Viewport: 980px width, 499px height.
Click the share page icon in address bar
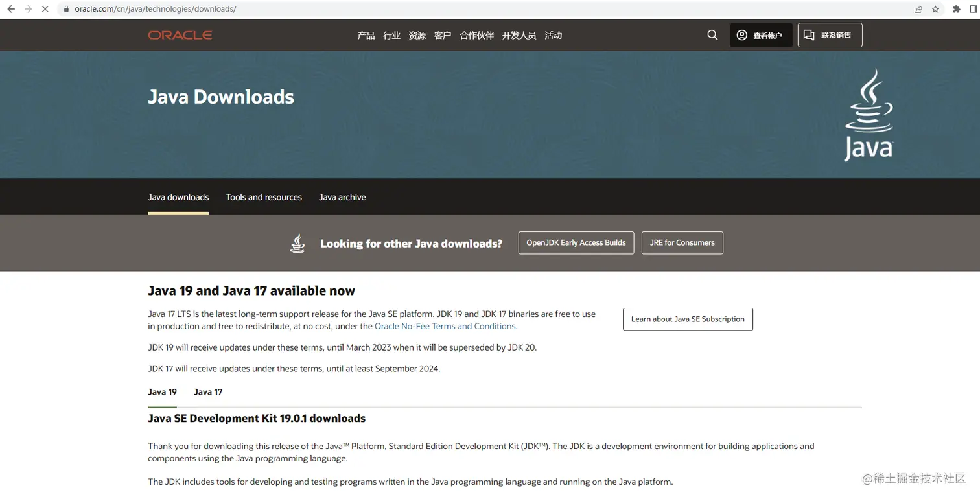click(918, 9)
